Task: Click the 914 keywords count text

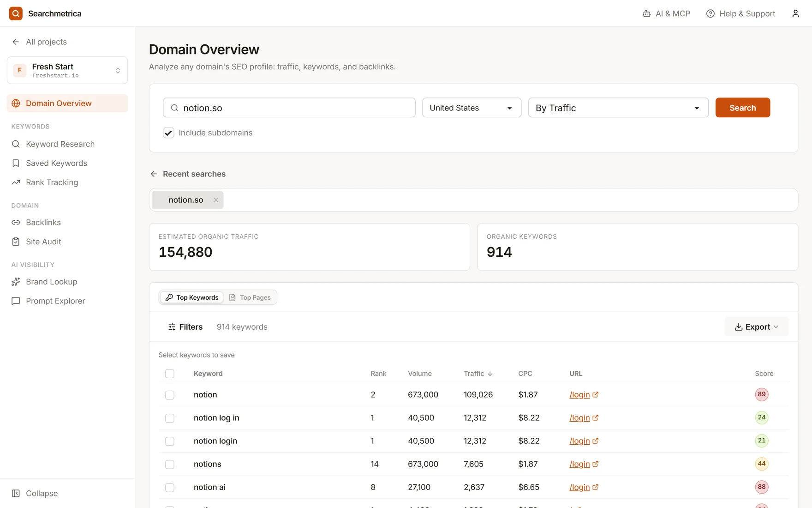Action: pos(242,327)
